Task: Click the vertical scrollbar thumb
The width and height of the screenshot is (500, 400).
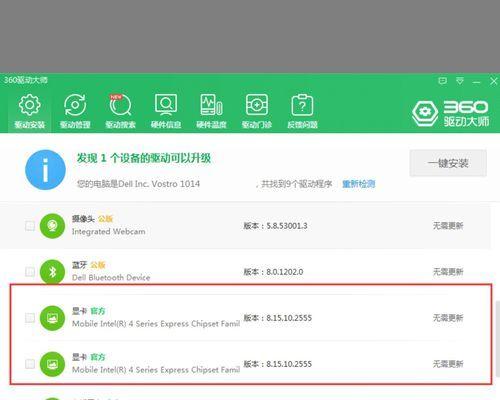Action: 497,340
